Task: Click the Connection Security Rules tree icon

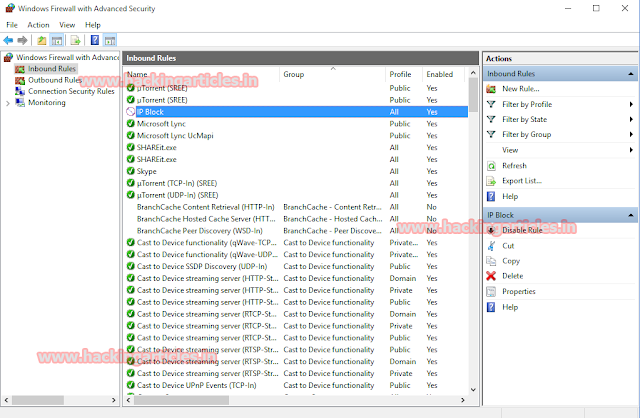Action: pos(20,91)
